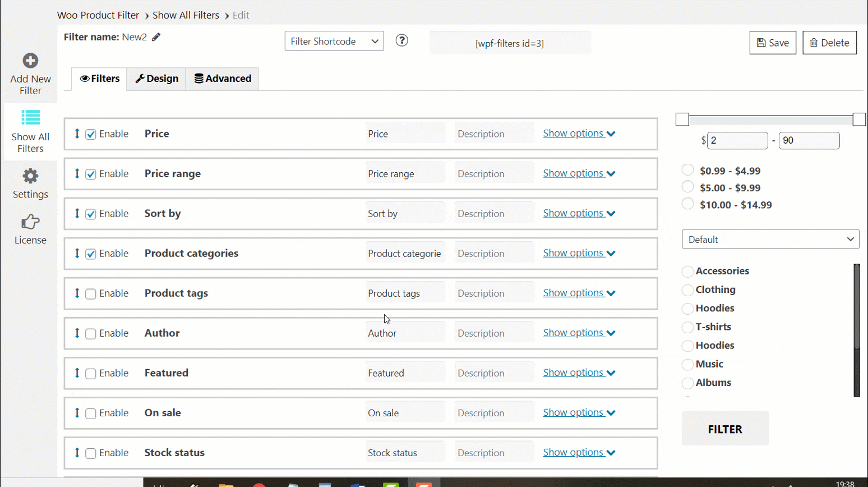Click the drag handle for Product tags row

77,293
